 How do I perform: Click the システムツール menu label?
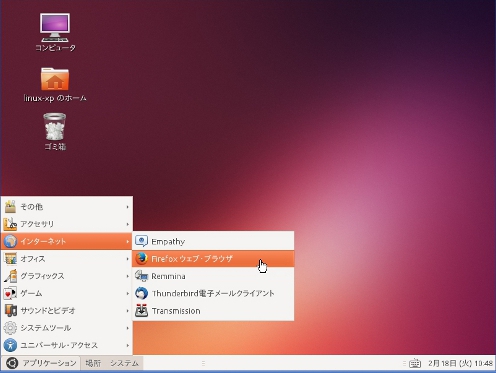(x=45, y=328)
